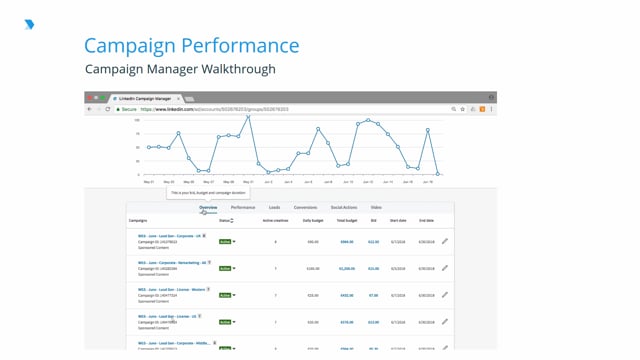Open the Lead Gen License US campaign link
The image size is (640, 360).
pyautogui.click(x=167, y=316)
